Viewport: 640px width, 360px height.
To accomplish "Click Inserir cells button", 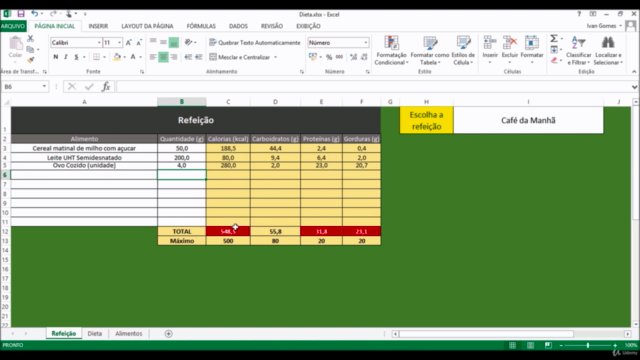I will click(x=490, y=50).
